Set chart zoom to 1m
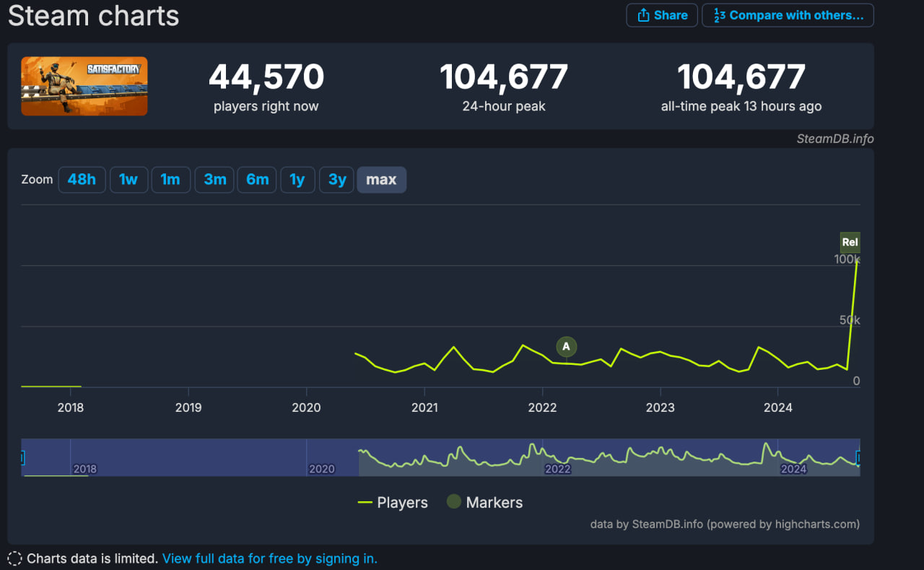 point(170,180)
